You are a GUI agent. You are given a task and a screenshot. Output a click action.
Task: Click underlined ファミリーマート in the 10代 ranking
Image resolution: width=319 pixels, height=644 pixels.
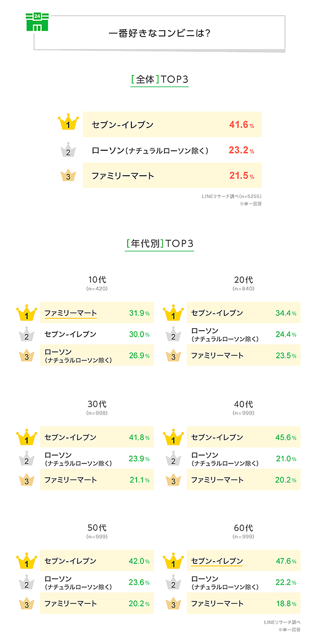(70, 313)
